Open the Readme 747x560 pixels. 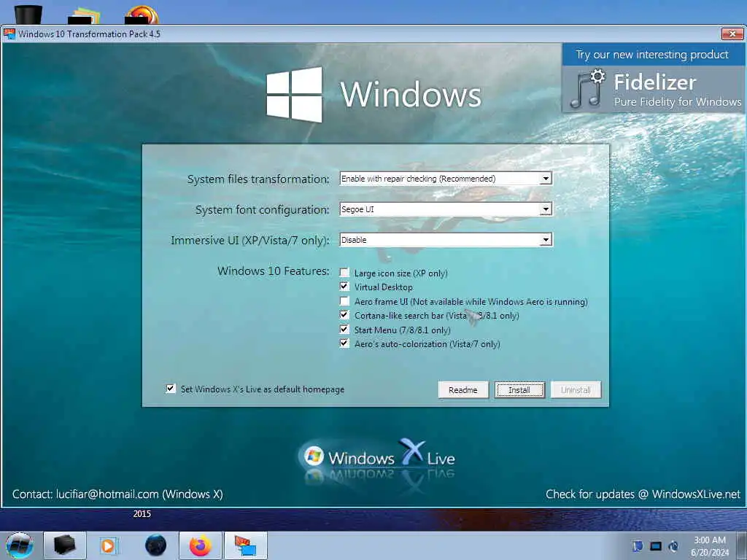pyautogui.click(x=463, y=390)
